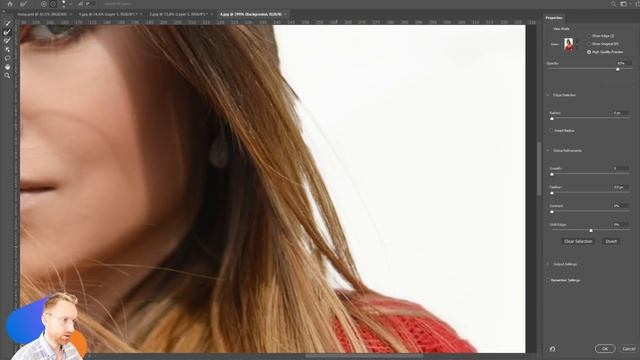Collapse the Edge Detection section
This screenshot has height=360, width=640.
[x=548, y=95]
